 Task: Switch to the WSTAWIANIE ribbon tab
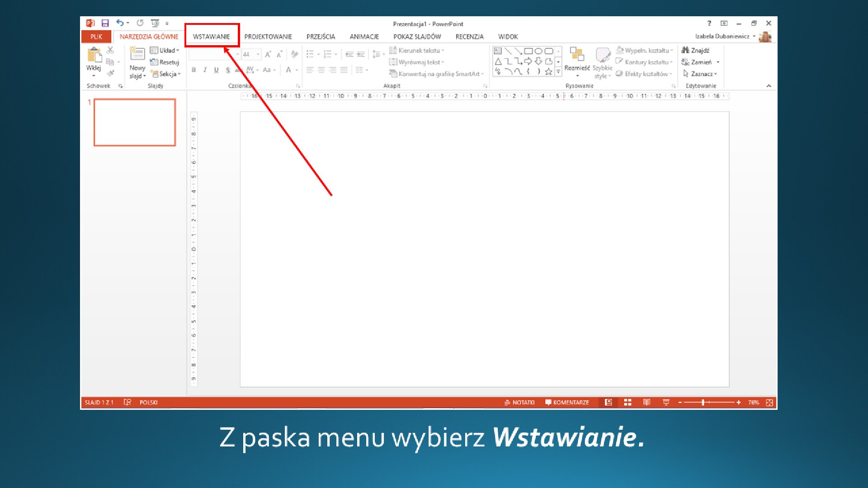coord(212,37)
